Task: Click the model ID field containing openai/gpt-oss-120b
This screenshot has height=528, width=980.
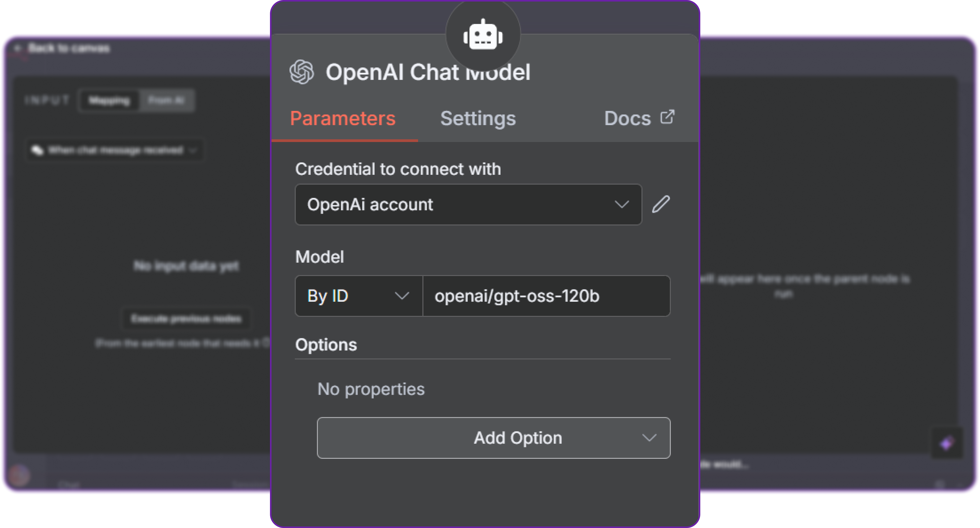Action: point(546,296)
